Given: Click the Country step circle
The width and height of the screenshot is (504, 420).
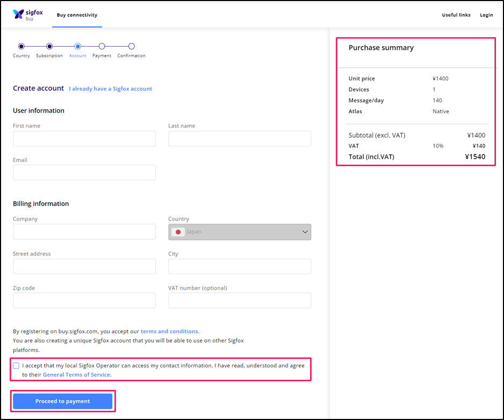Looking at the screenshot, I should (21, 46).
